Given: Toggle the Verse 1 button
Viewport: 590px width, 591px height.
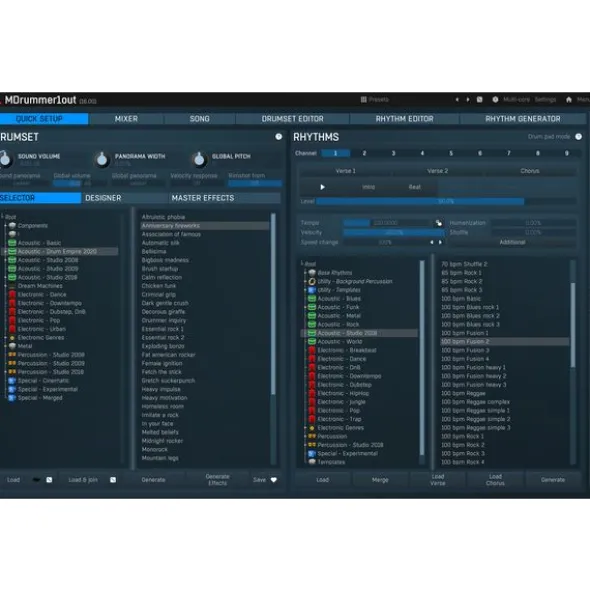Looking at the screenshot, I should (x=345, y=171).
